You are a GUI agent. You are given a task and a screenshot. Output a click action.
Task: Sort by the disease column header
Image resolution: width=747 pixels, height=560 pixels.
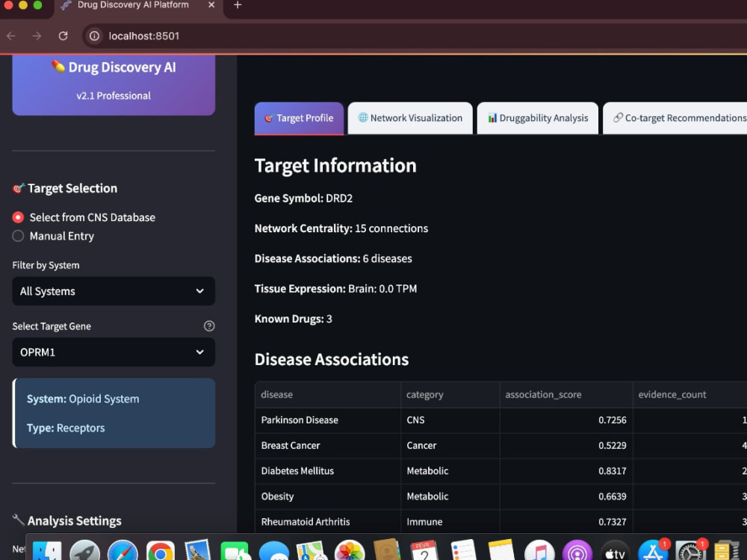(x=328, y=395)
